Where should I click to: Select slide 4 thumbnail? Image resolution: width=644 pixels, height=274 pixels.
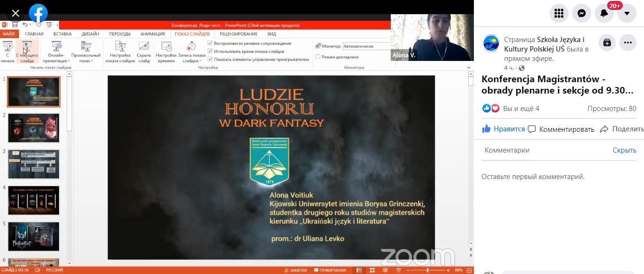(x=34, y=200)
